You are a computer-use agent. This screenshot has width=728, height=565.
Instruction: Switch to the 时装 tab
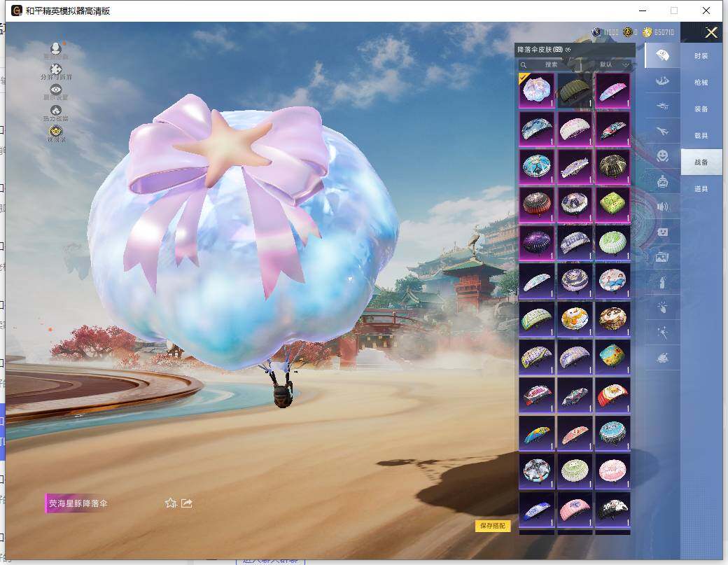(x=701, y=56)
